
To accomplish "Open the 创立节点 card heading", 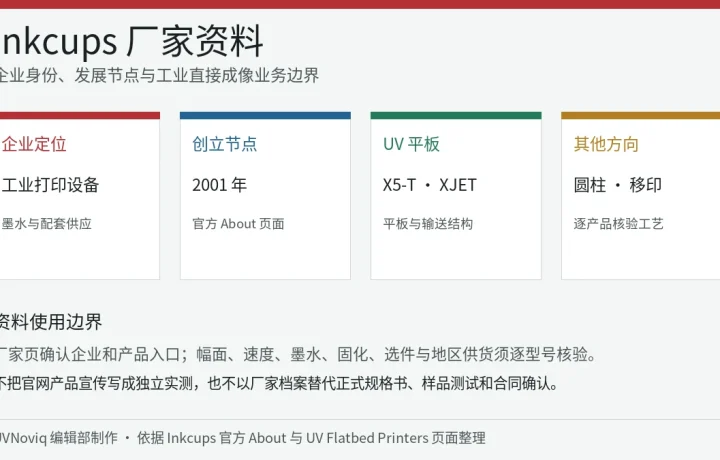I will (x=225, y=144).
